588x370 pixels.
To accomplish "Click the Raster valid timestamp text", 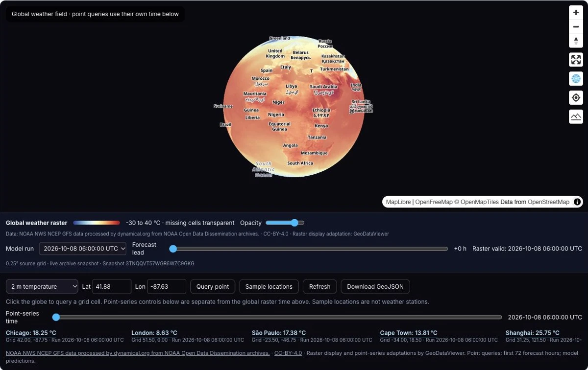I will click(527, 249).
